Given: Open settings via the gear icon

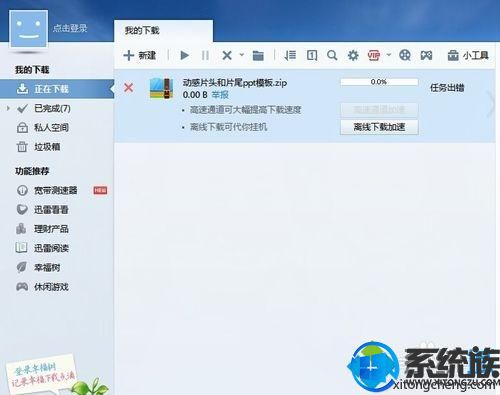Looking at the screenshot, I should click(x=353, y=55).
